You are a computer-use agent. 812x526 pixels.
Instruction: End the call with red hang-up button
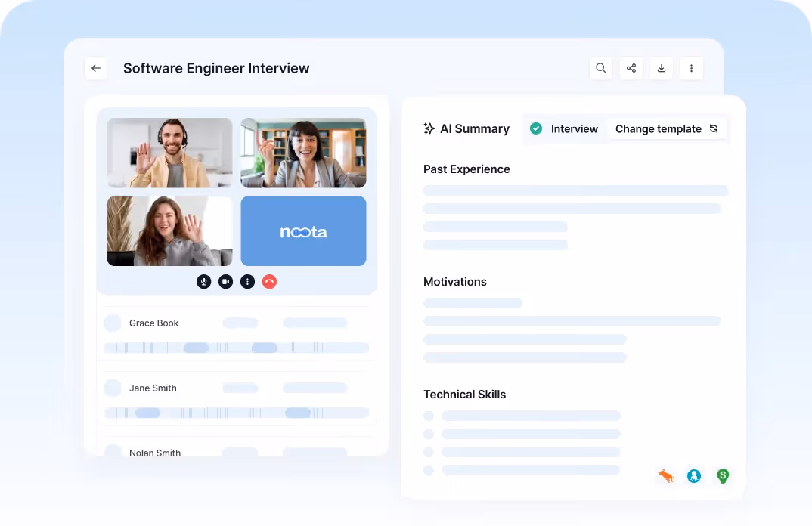pos(269,282)
